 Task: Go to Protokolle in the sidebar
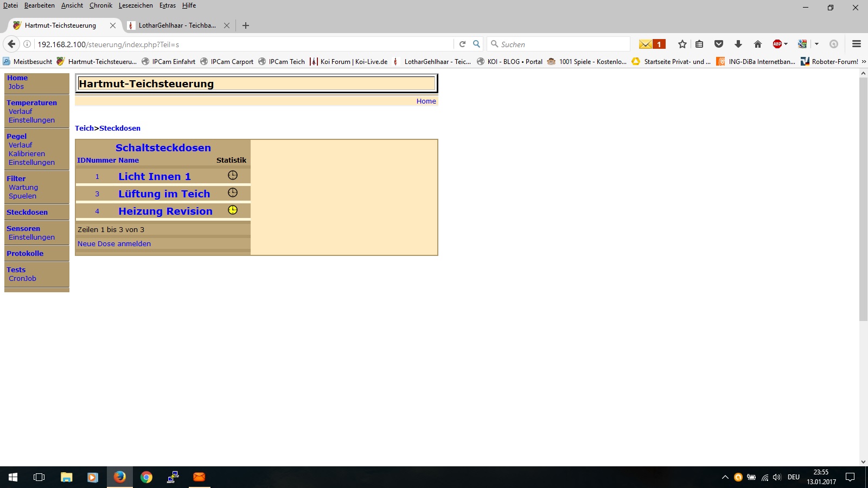pyautogui.click(x=25, y=254)
